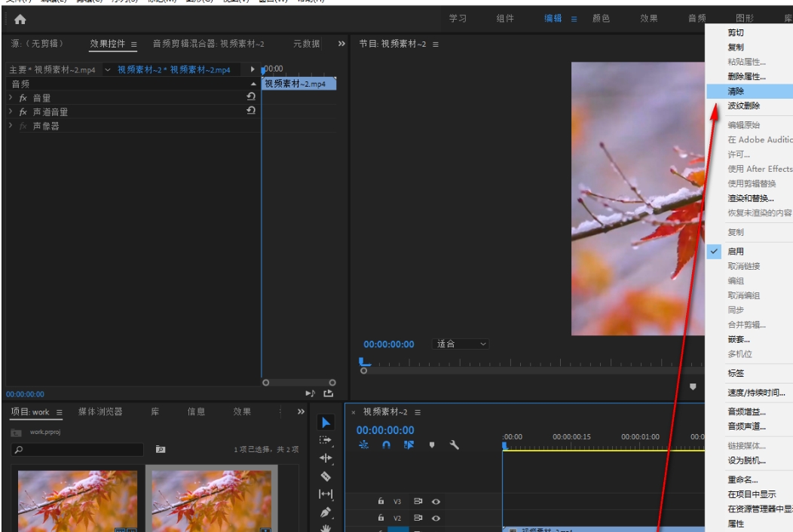This screenshot has width=793, height=532.
Task: Toggle snap magnet in timeline
Action: pyautogui.click(x=387, y=445)
